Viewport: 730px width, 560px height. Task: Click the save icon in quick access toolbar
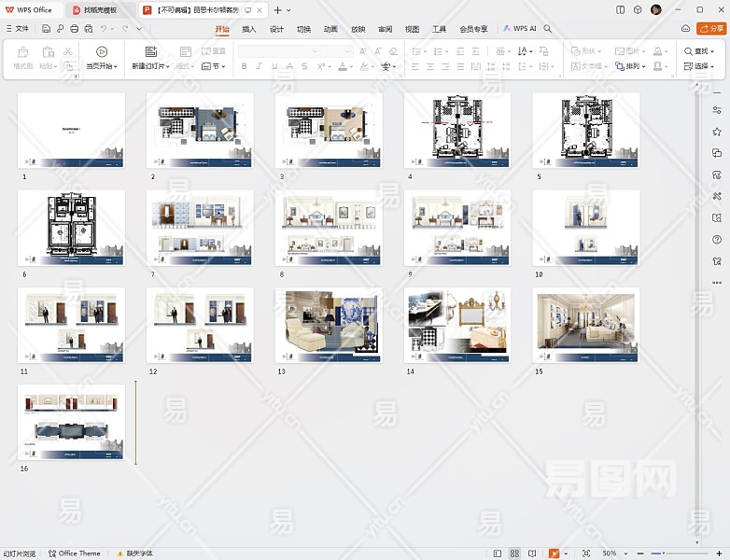47,29
